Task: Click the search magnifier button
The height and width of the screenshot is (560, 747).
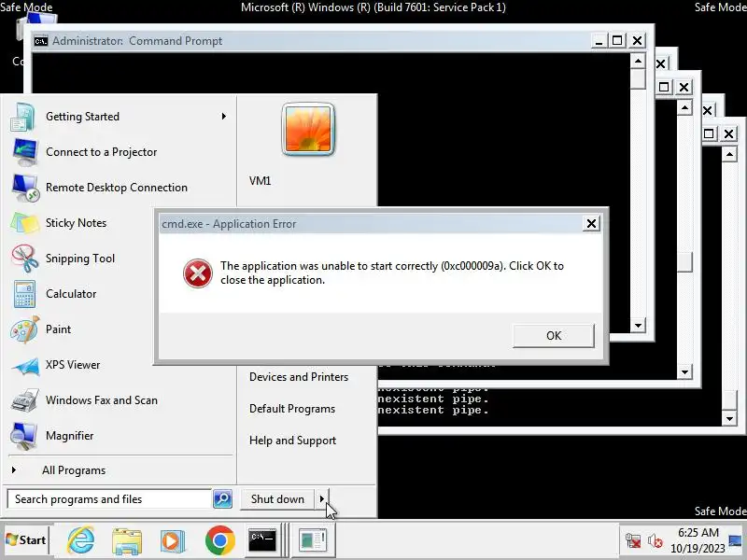Action: (x=222, y=499)
